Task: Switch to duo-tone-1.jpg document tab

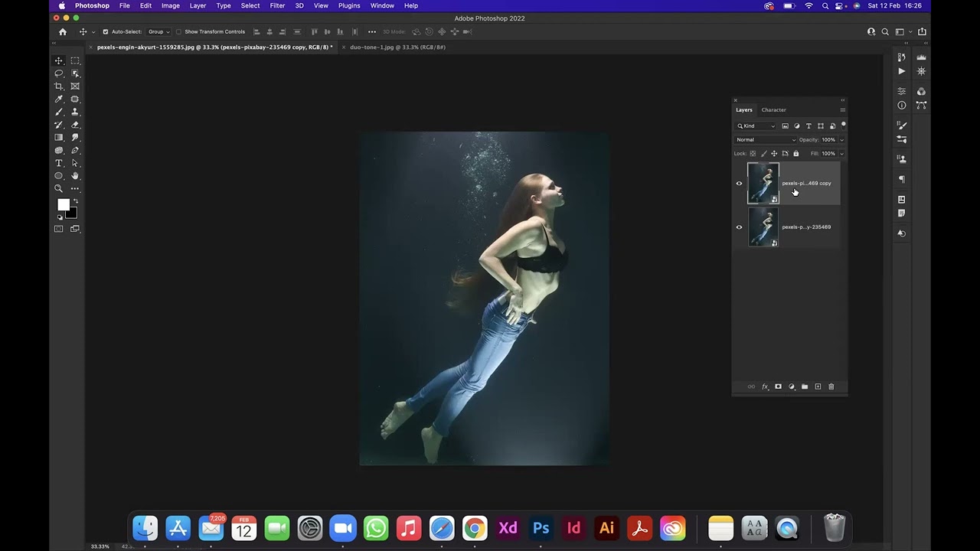Action: (x=397, y=47)
